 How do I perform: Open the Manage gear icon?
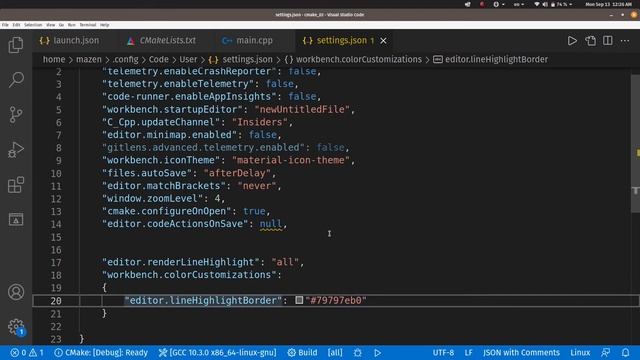[x=16, y=327]
